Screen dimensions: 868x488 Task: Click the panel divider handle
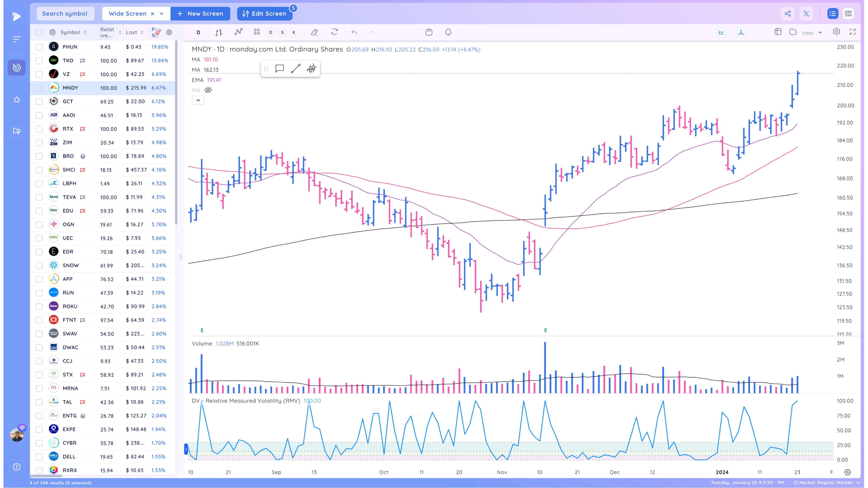click(181, 257)
